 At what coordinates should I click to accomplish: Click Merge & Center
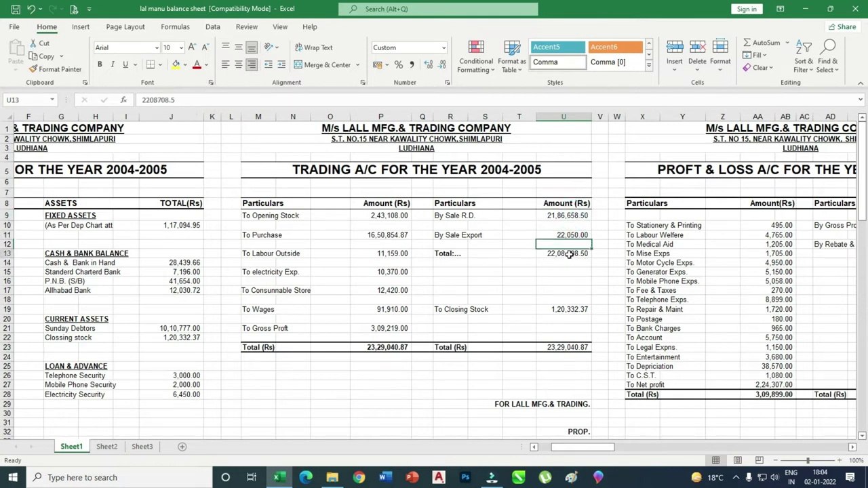(x=323, y=65)
